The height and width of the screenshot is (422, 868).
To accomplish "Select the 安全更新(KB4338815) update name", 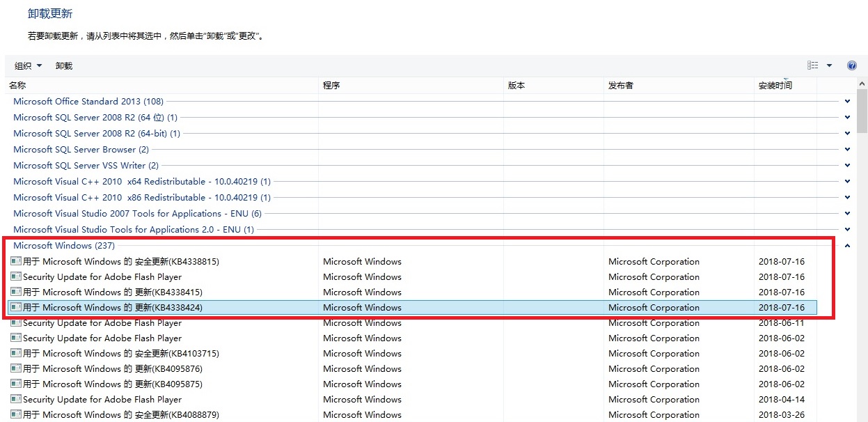I will pos(121,262).
